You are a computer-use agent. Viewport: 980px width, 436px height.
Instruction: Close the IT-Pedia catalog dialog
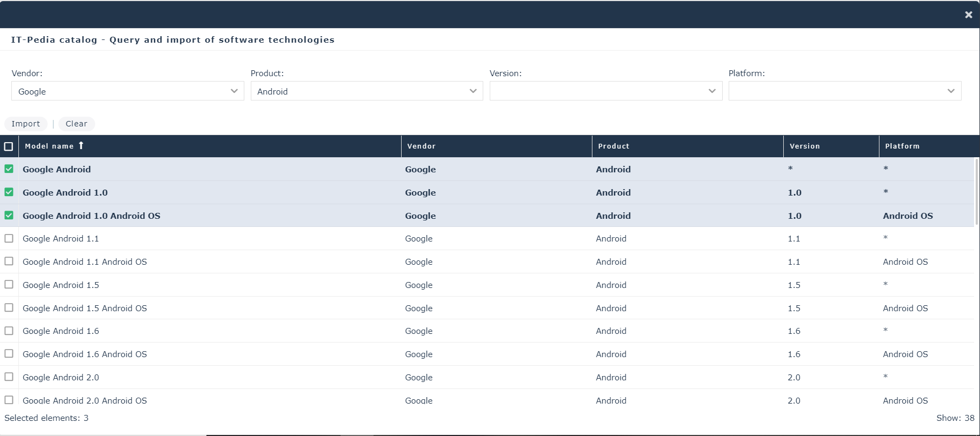coord(968,15)
